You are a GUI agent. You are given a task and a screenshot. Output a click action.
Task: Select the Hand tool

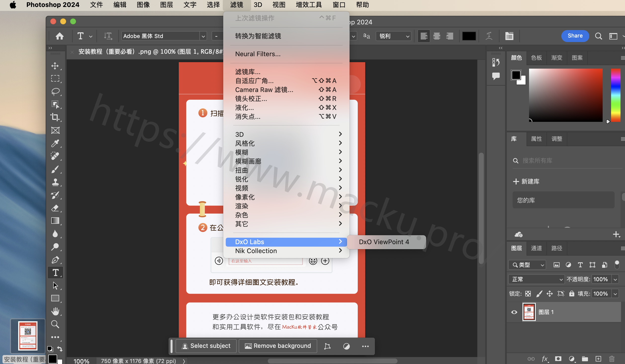(x=55, y=311)
